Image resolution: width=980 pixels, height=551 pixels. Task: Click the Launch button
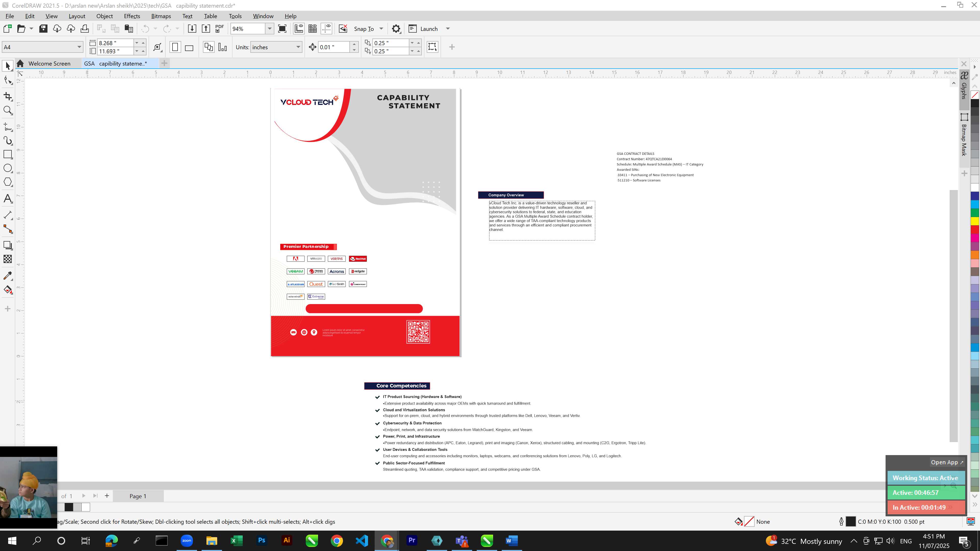click(423, 29)
